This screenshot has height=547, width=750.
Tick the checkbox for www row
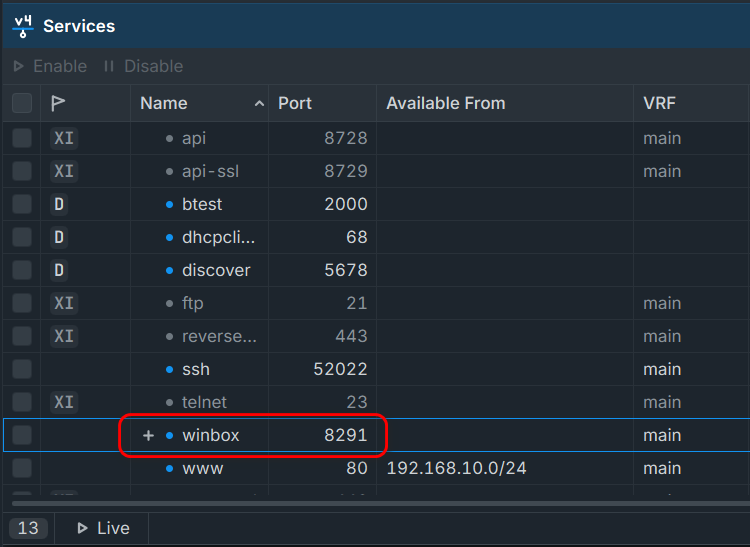pos(22,468)
